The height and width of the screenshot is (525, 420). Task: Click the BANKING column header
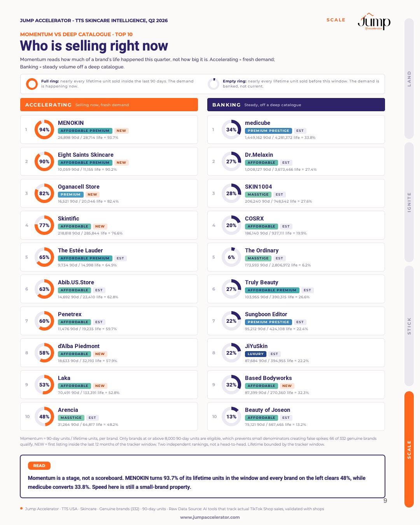pos(296,105)
